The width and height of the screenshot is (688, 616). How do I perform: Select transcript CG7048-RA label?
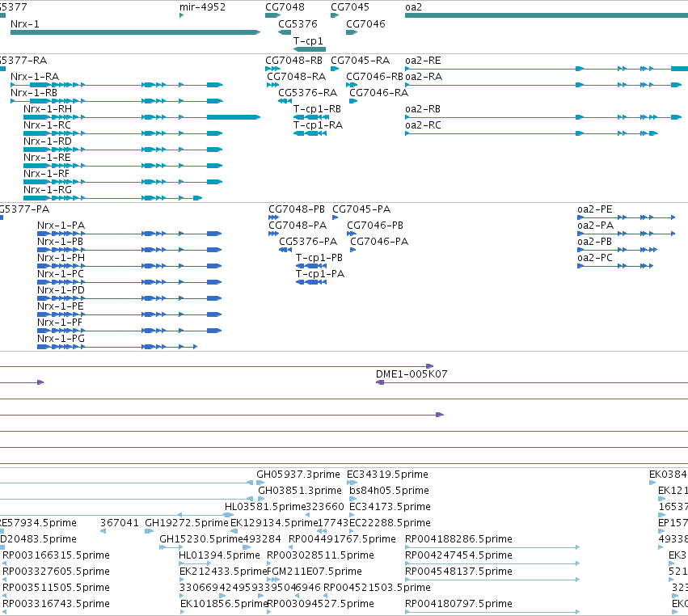pyautogui.click(x=296, y=77)
